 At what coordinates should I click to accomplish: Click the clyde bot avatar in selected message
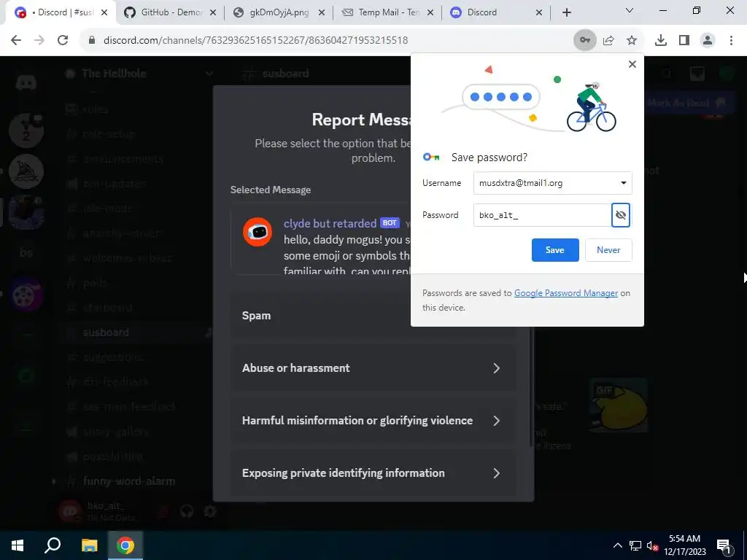258,232
